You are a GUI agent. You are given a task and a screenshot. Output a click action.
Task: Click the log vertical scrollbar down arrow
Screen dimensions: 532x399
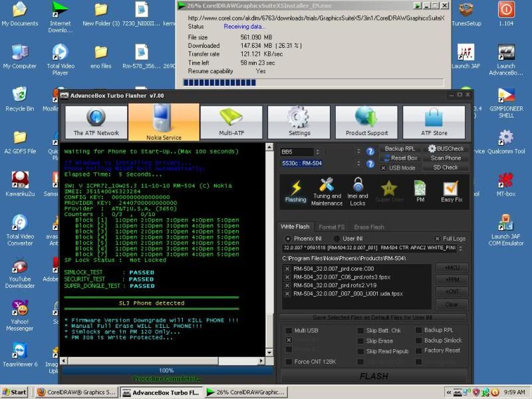(269, 352)
